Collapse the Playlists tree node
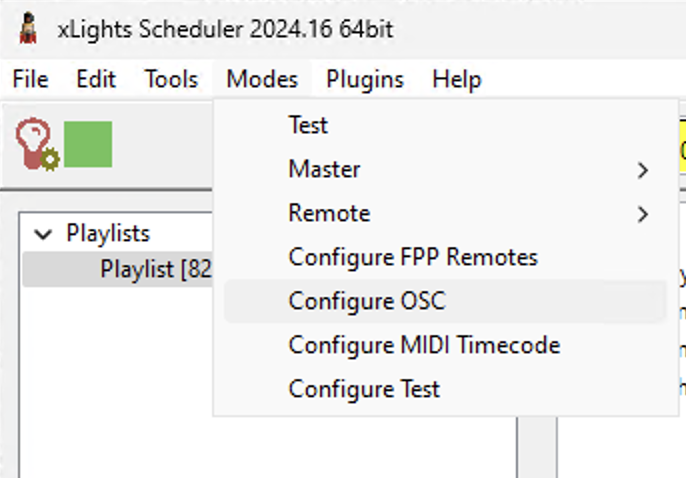686x478 pixels. coord(43,234)
